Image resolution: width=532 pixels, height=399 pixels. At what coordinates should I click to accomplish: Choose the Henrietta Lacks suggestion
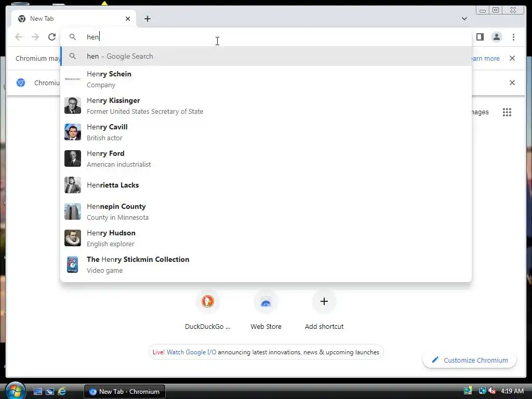pos(266,185)
